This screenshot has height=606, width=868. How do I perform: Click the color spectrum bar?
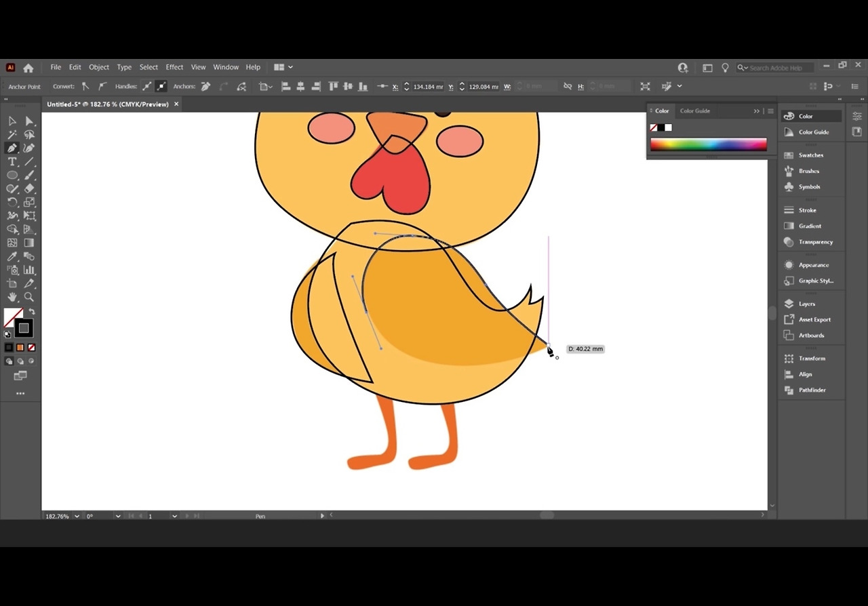[708, 144]
